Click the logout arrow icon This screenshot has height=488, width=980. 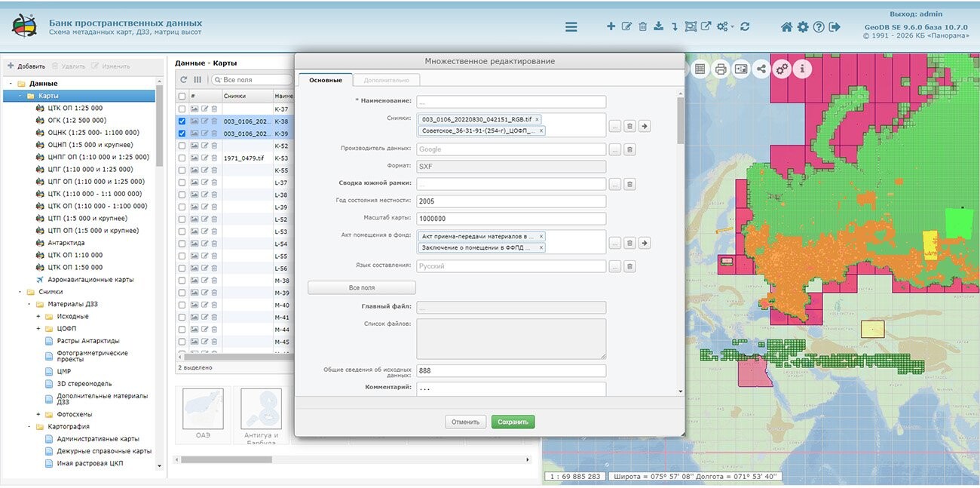(x=835, y=27)
